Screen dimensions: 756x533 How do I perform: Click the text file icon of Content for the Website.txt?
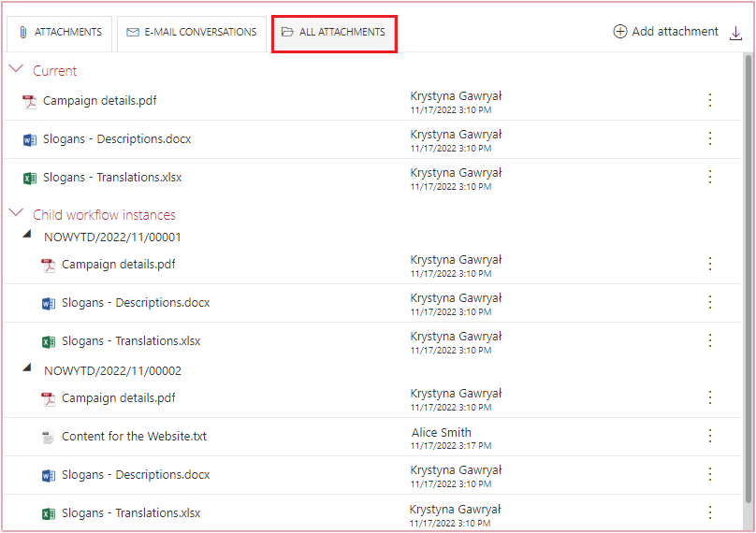pyautogui.click(x=49, y=438)
